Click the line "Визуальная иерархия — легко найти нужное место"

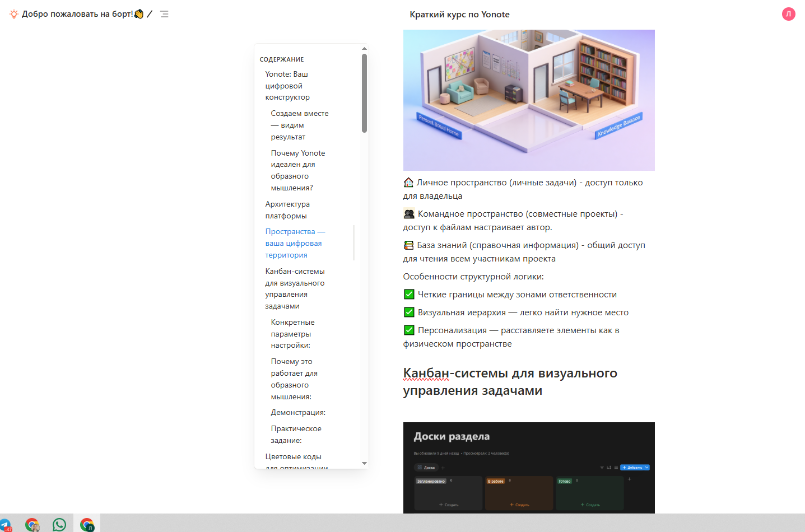point(523,312)
